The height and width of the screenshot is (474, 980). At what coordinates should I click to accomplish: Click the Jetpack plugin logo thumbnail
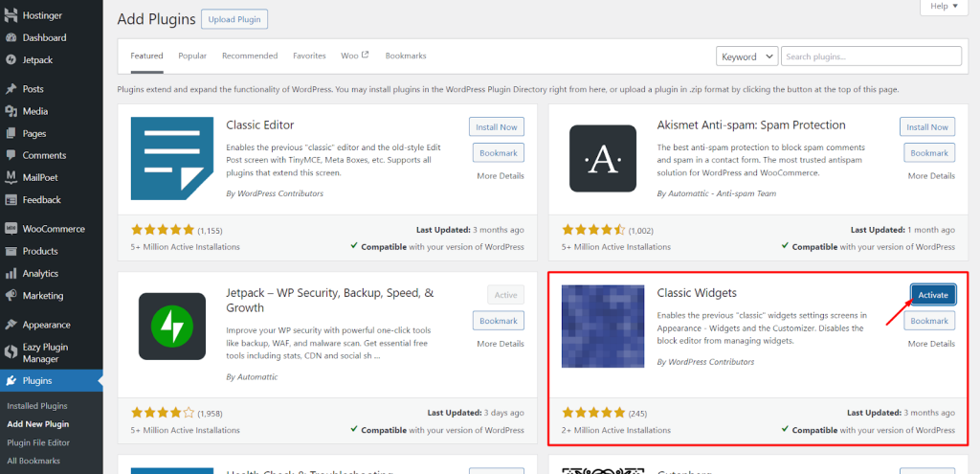pos(172,327)
